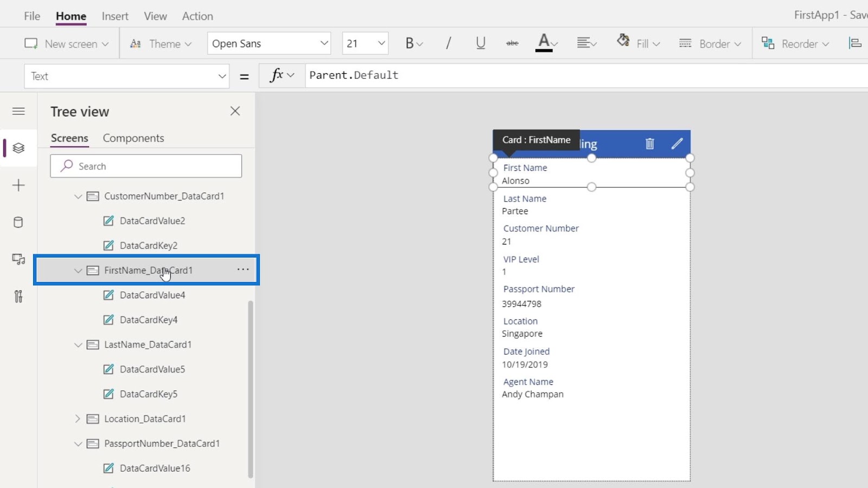Screen dimensions: 868x488
Task: Select DataCardValue4 icon in tree
Action: click(x=108, y=295)
